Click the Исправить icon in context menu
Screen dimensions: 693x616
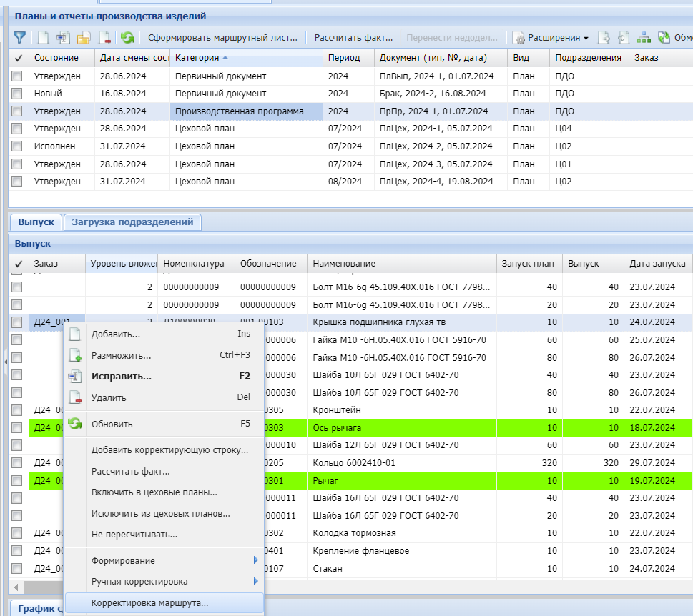click(x=75, y=376)
